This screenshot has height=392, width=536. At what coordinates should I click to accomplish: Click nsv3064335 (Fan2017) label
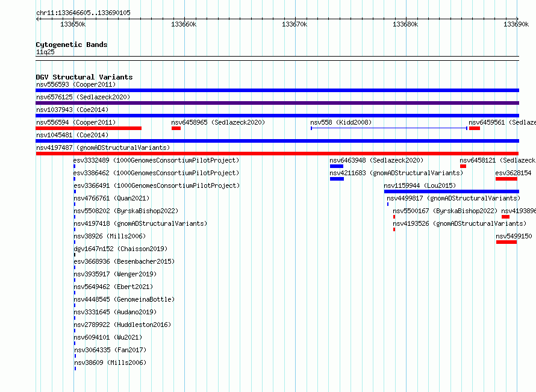110,350
